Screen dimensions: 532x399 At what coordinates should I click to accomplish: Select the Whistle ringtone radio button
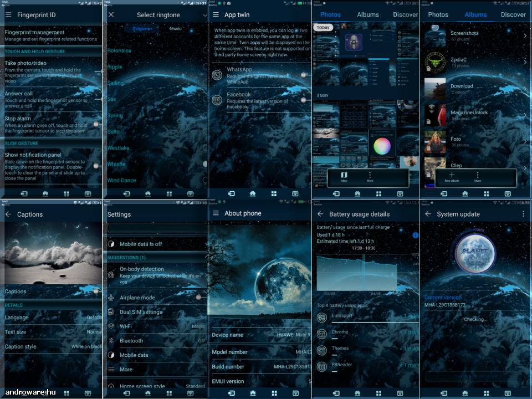click(205, 164)
